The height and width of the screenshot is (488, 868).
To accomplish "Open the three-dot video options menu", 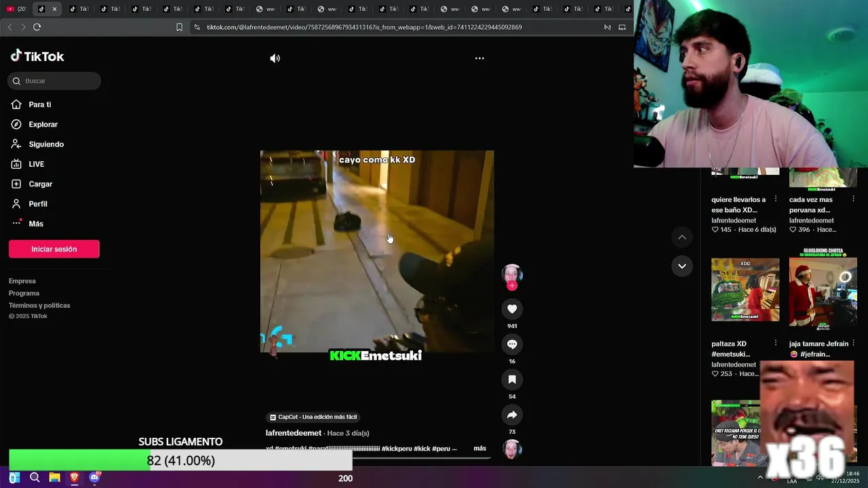I will point(479,58).
